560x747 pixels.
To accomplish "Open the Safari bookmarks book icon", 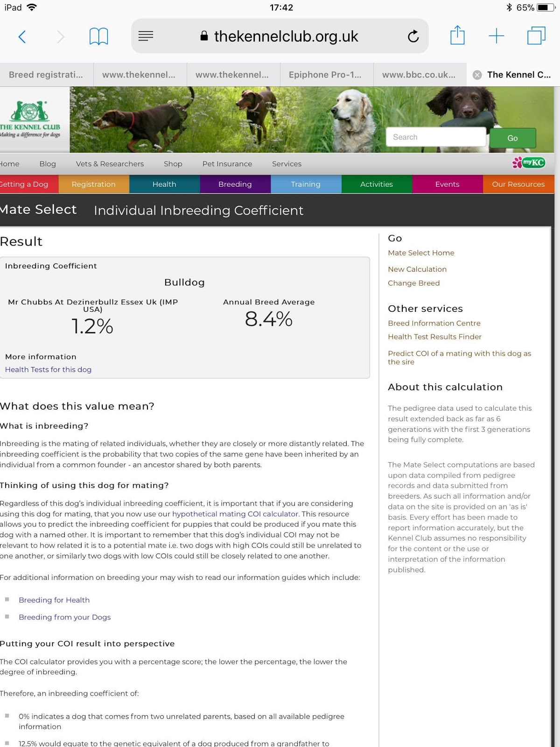I will 98,36.
